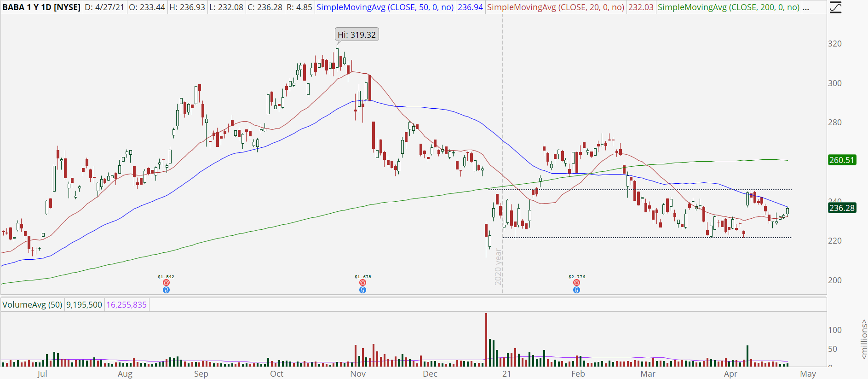Click the open price O: 233.44
The width and height of the screenshot is (868, 379).
[x=147, y=7]
